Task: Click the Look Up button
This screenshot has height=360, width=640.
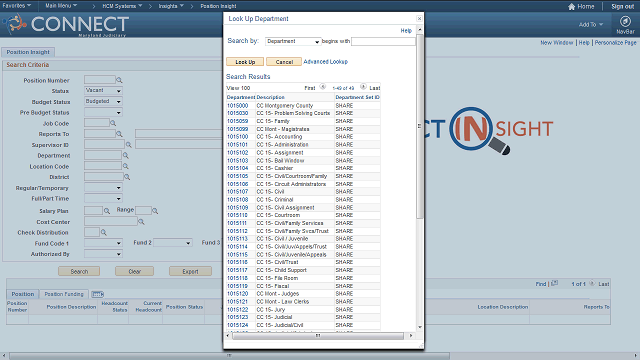Action: 245,62
